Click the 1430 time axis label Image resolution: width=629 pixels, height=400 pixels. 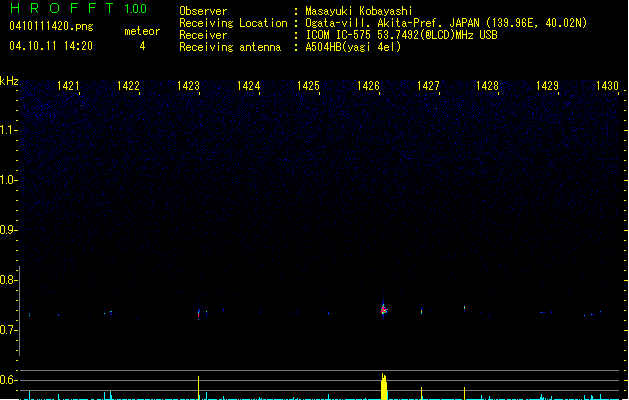point(607,86)
